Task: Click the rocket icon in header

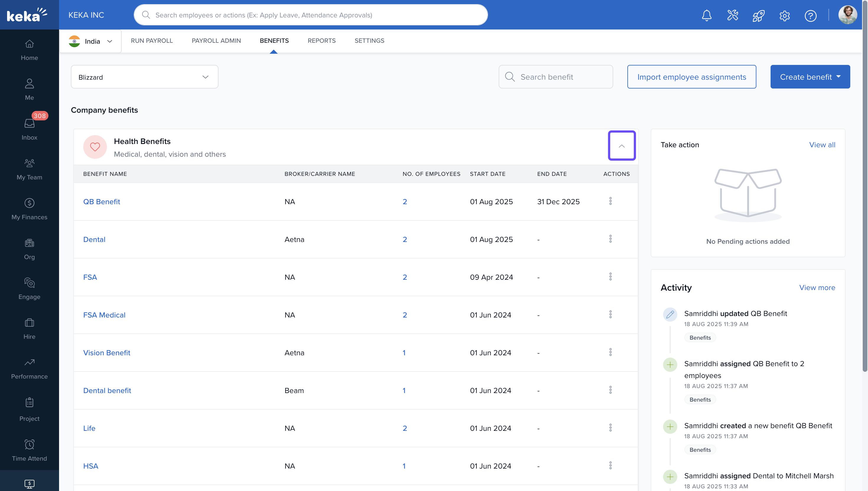Action: tap(758, 16)
